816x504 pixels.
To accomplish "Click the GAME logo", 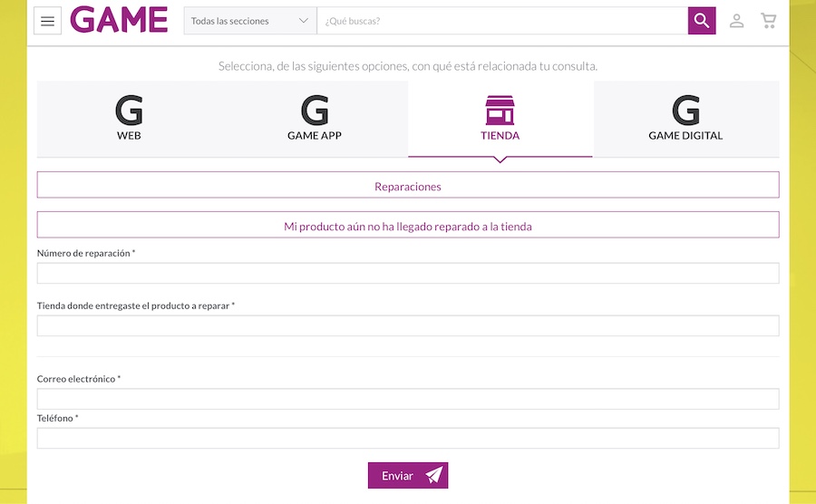I will pyautogui.click(x=119, y=20).
